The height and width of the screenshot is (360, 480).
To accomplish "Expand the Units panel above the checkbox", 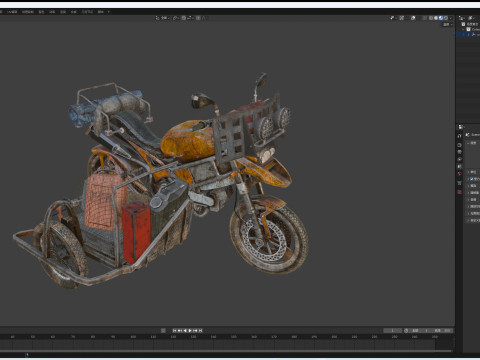I will [468, 172].
